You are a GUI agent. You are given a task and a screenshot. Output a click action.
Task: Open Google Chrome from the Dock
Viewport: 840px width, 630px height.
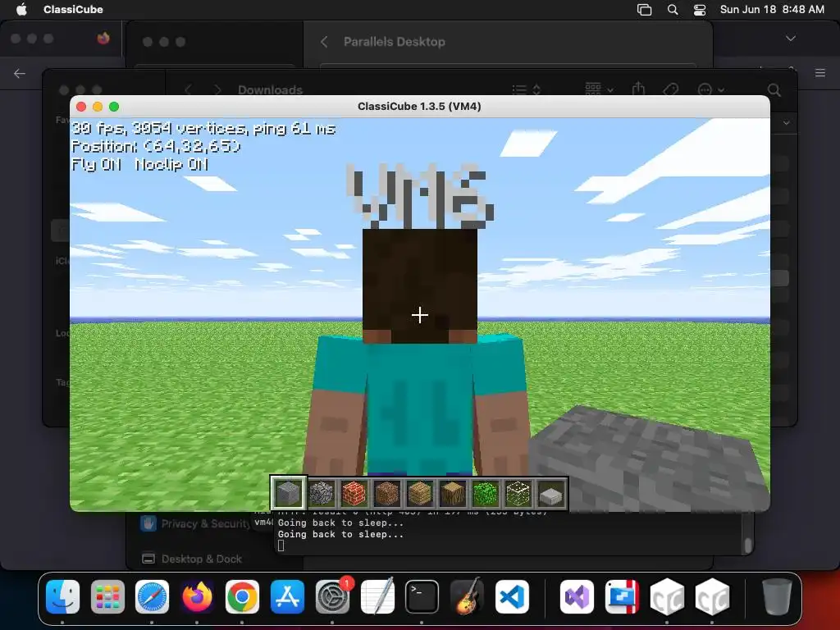242,596
